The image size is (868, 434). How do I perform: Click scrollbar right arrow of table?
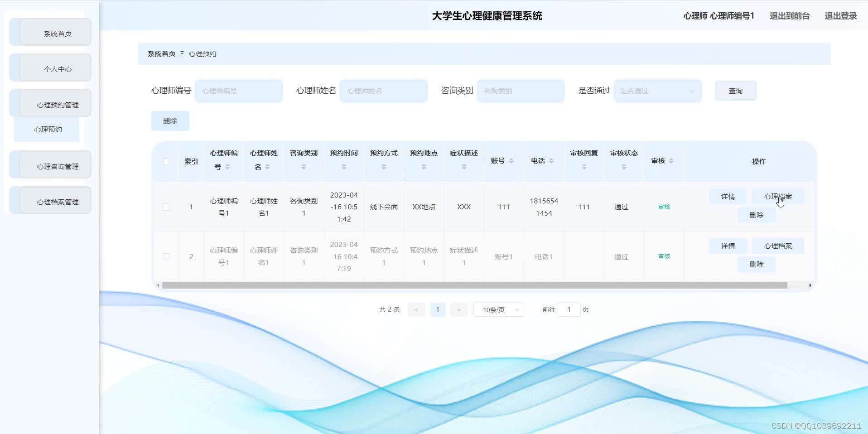point(810,285)
